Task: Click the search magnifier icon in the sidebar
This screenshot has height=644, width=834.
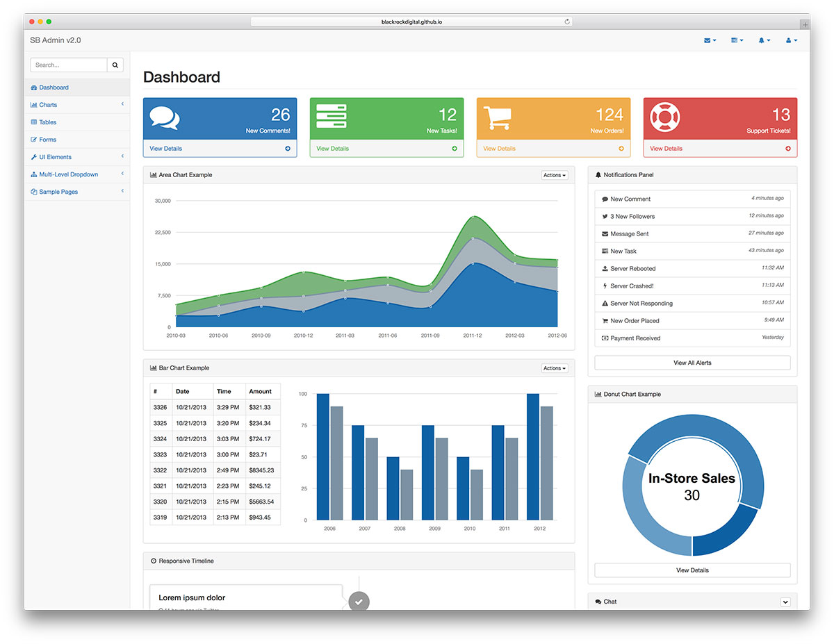Action: [x=115, y=65]
